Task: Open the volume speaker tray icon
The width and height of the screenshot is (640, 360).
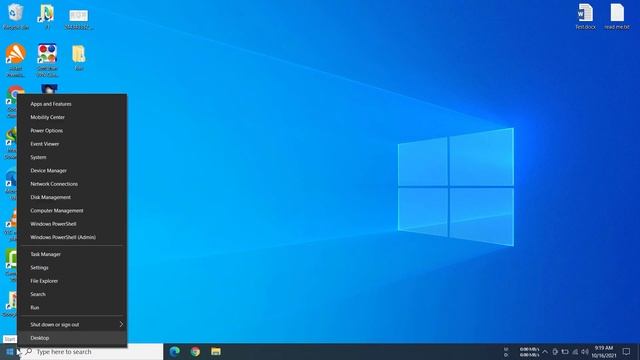Action: point(584,351)
